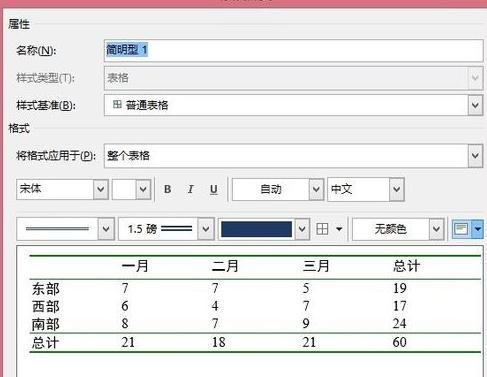Click the 东部 row label in preview
Viewport: 487px width, 377px height.
click(46, 289)
